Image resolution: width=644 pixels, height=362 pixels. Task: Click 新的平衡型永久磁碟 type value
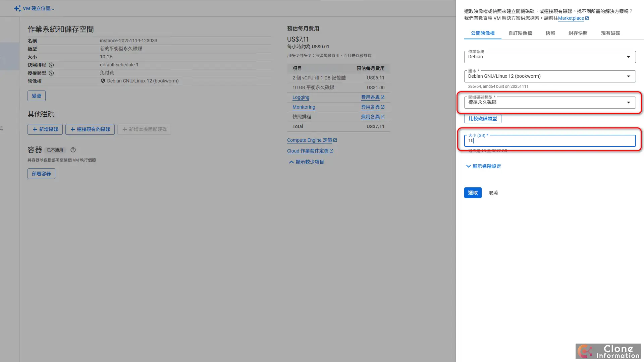(x=121, y=49)
